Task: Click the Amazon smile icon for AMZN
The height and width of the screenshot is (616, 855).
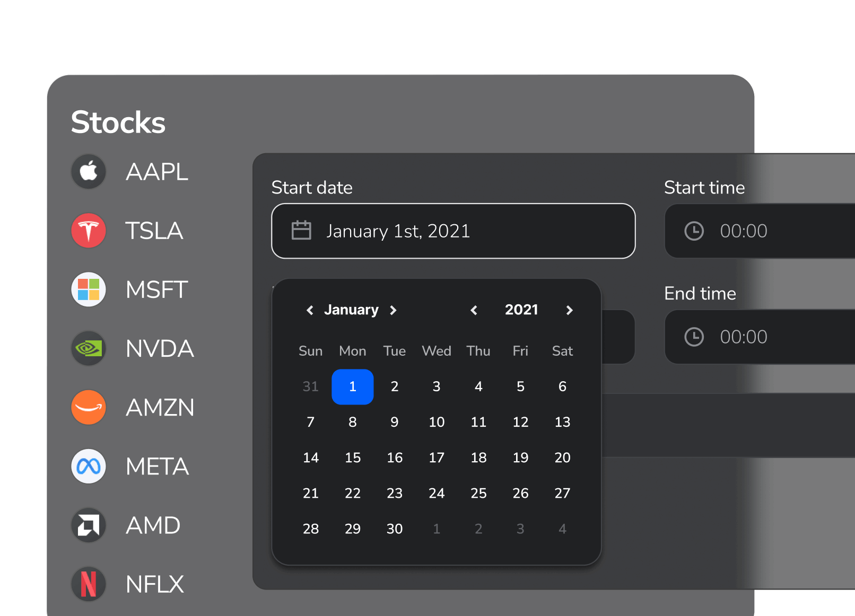Action: click(89, 407)
